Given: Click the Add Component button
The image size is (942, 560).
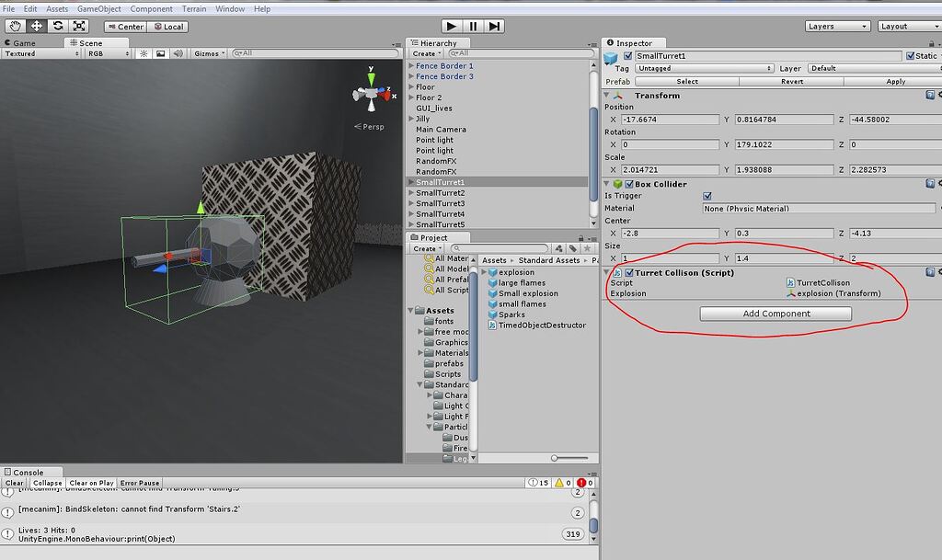Looking at the screenshot, I should 775,314.
